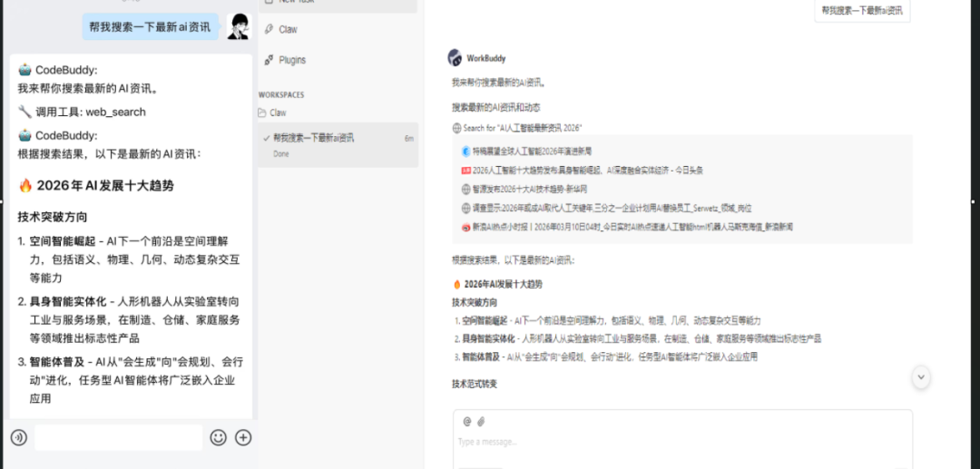Click the globe icon next to Search for
The width and height of the screenshot is (980, 469).
pos(456,128)
